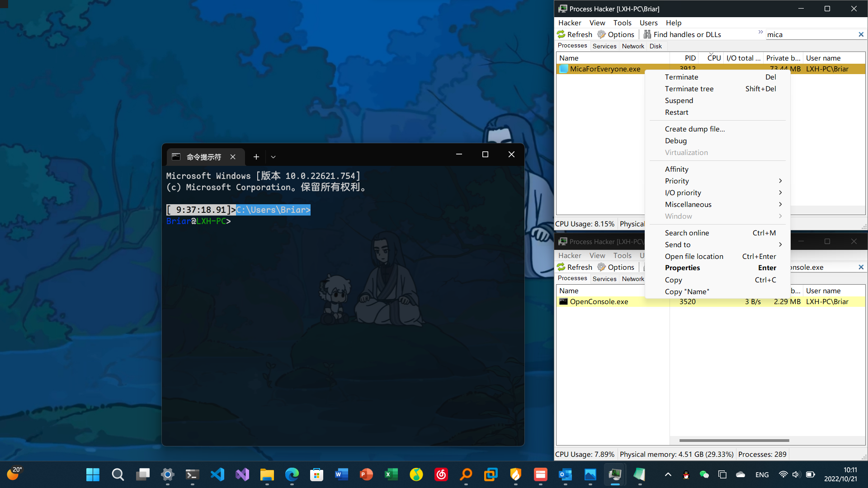Open Options in top Process Hacker toolbar
The width and height of the screenshot is (868, 488).
(x=616, y=34)
